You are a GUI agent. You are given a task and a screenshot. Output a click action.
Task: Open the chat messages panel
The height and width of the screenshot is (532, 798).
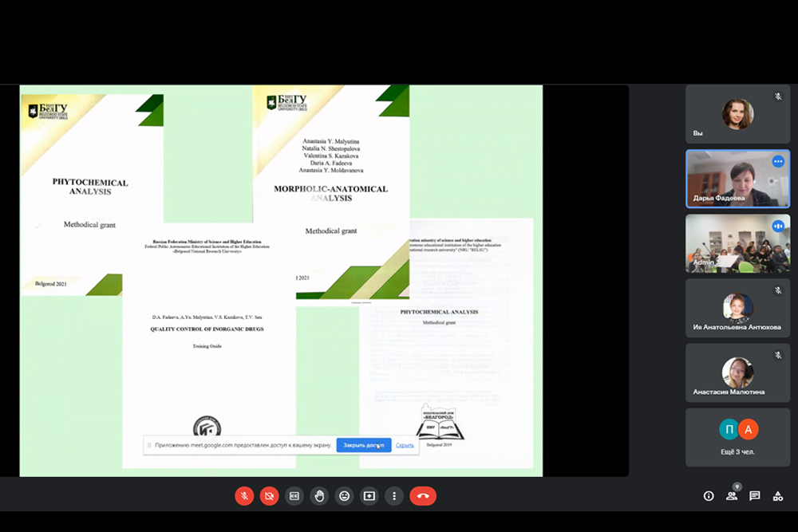click(x=755, y=496)
